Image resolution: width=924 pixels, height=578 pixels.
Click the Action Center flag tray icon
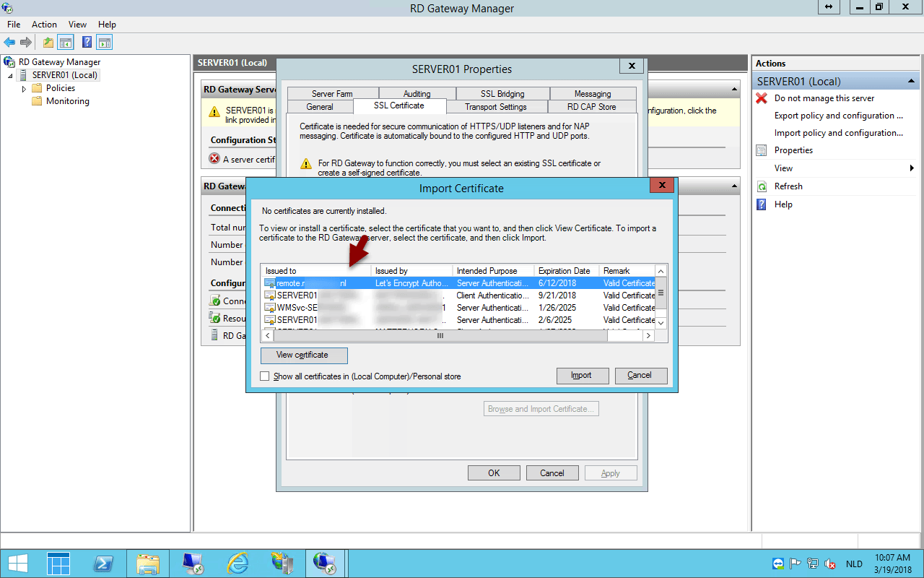[796, 564]
